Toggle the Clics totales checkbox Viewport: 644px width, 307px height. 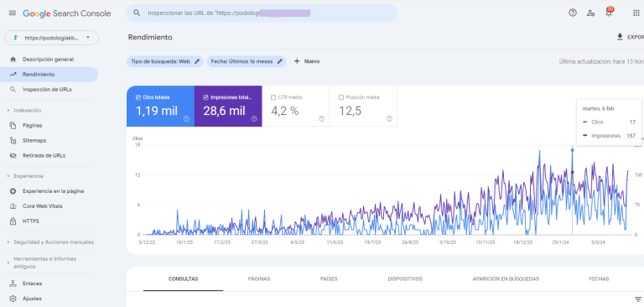[138, 97]
